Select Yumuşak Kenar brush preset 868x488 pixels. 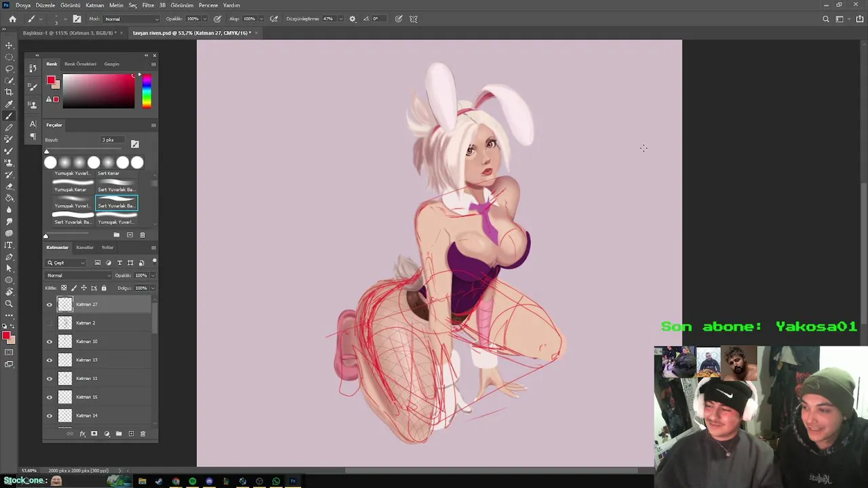pos(73,186)
